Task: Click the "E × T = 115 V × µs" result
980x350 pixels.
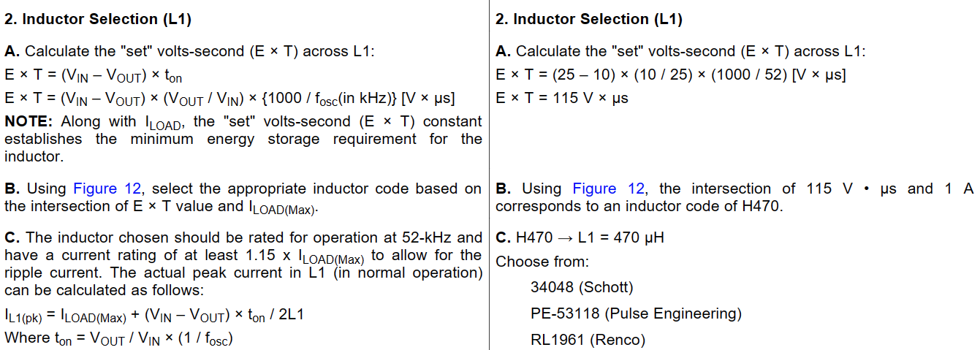Action: point(562,98)
